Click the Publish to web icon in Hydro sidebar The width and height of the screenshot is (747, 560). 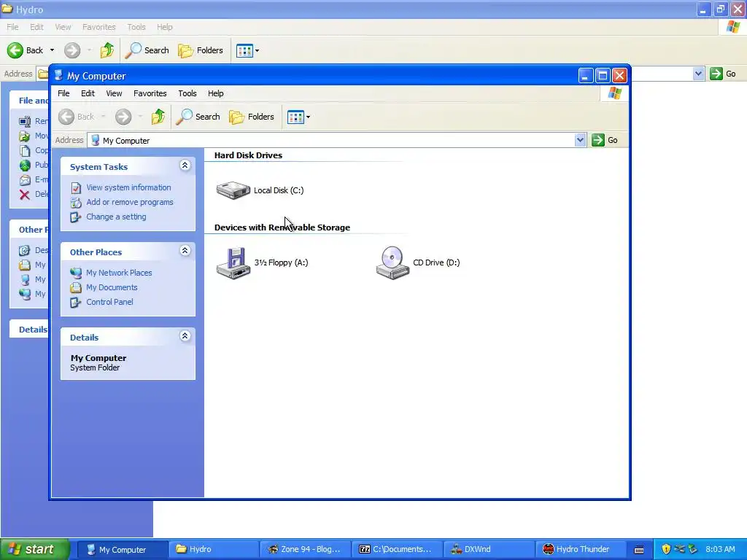(25, 166)
